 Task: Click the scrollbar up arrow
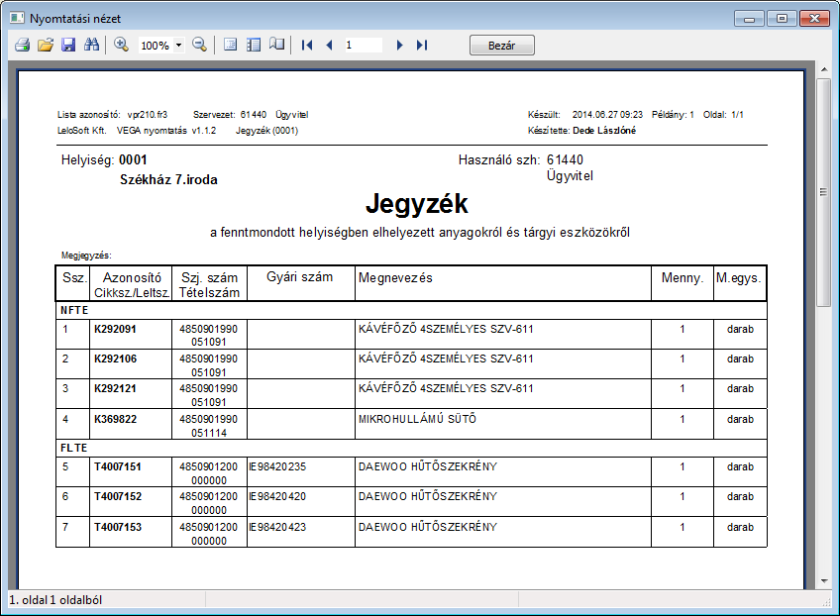pyautogui.click(x=824, y=69)
